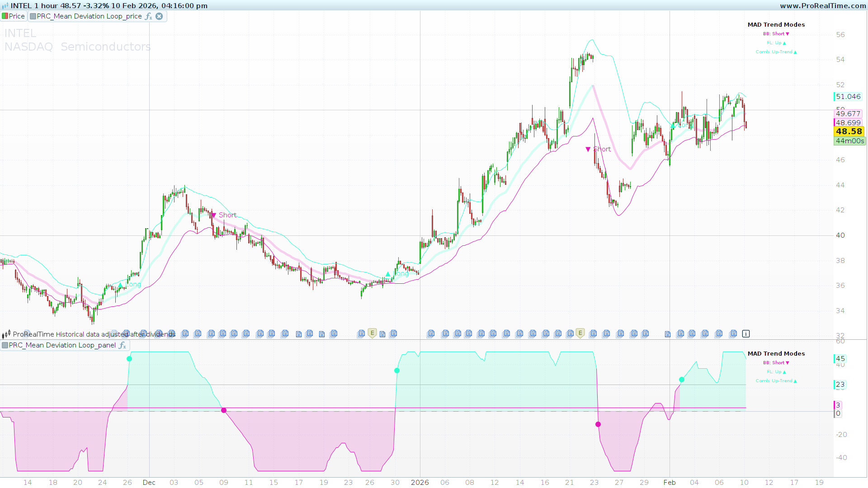This screenshot has height=488, width=868.
Task: Click the historical data candlestick icon
Action: click(6, 334)
